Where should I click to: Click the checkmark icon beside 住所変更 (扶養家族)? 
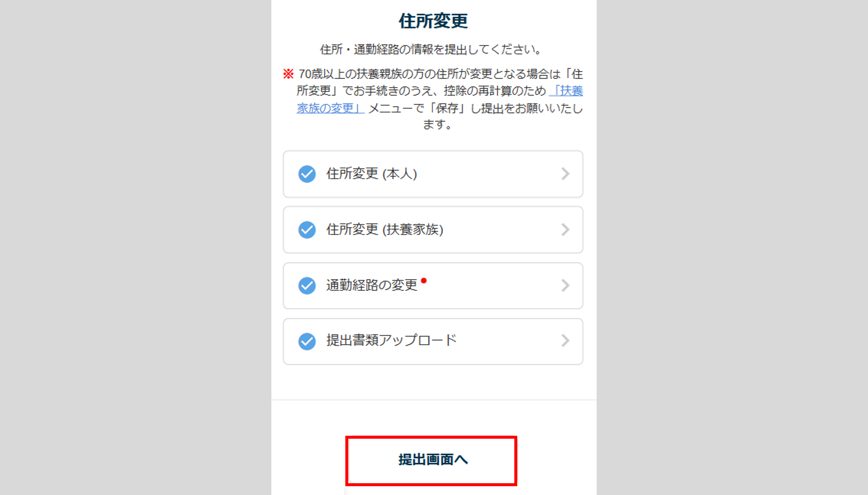[x=307, y=230]
